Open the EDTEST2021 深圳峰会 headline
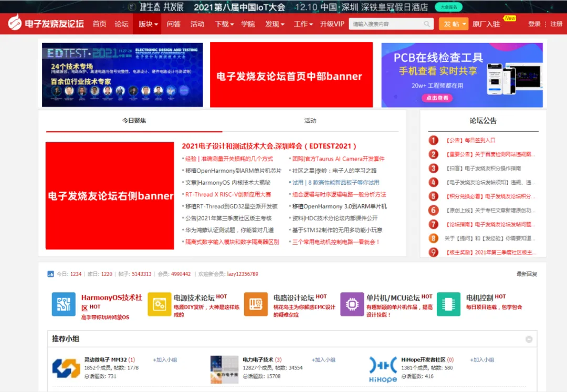The width and height of the screenshot is (567, 392). (269, 146)
